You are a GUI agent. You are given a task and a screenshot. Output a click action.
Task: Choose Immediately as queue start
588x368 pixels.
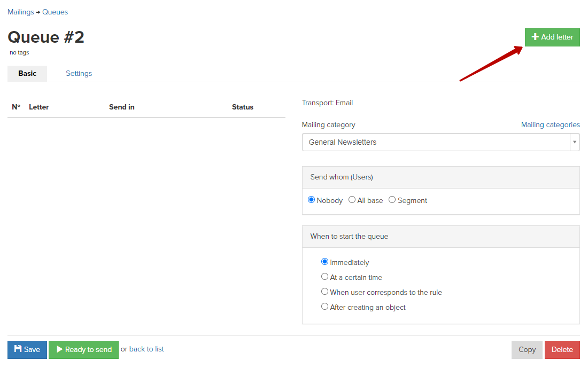(x=325, y=262)
